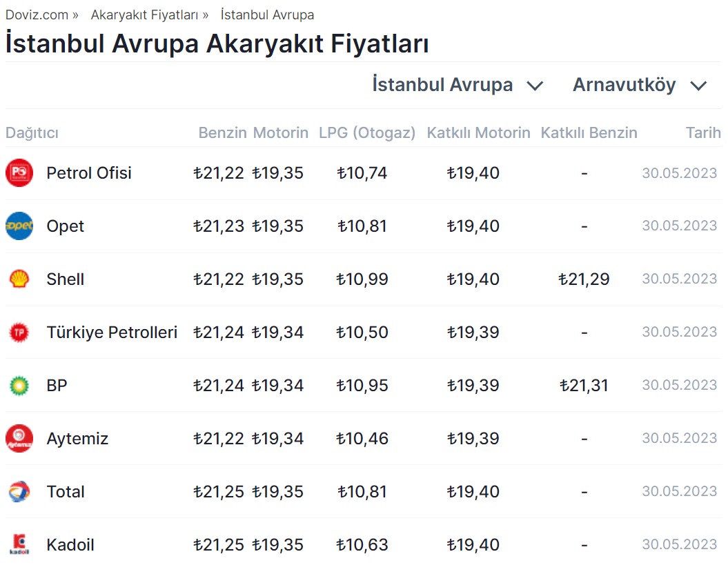Expand the Arnavutköy district dropdown

[x=640, y=86]
